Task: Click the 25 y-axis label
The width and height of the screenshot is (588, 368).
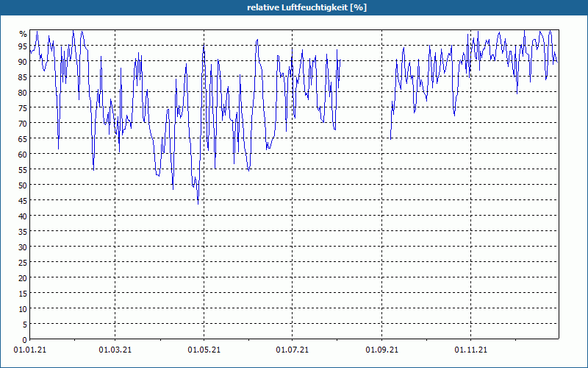Action: 23,263
